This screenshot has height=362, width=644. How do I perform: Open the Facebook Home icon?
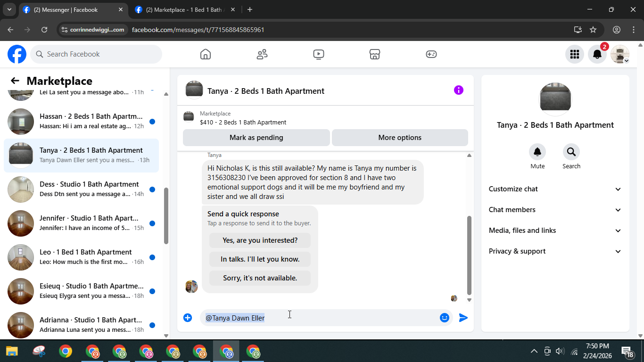pos(206,54)
